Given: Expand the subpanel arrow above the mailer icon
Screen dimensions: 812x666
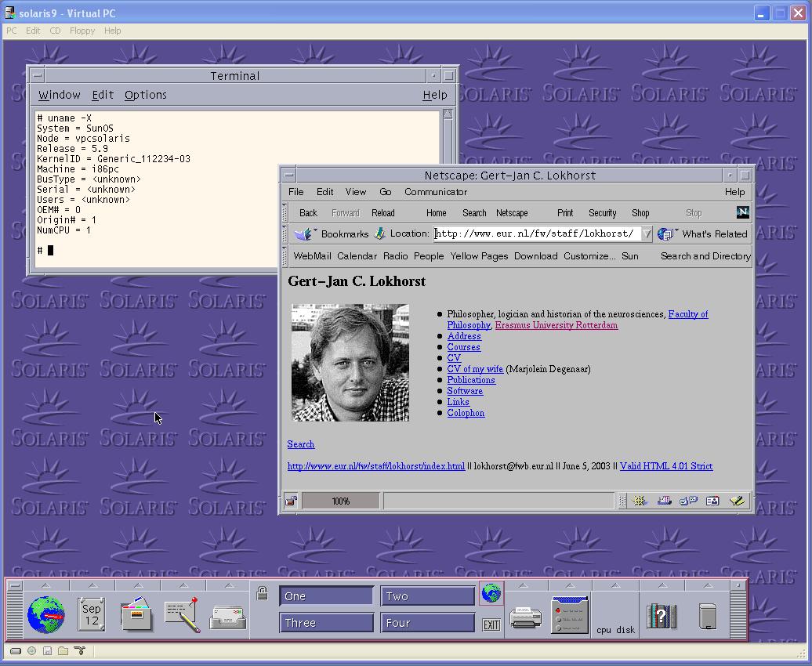Looking at the screenshot, I should [x=229, y=585].
